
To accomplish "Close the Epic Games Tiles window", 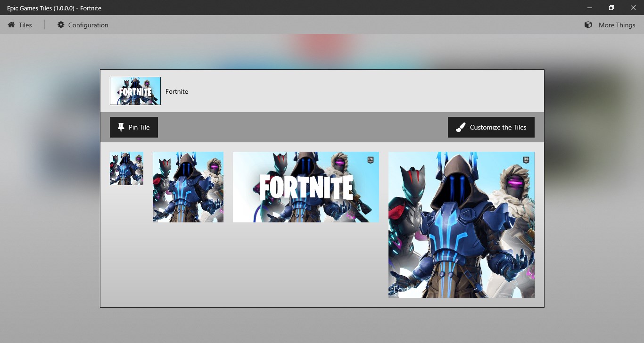I will [x=633, y=8].
